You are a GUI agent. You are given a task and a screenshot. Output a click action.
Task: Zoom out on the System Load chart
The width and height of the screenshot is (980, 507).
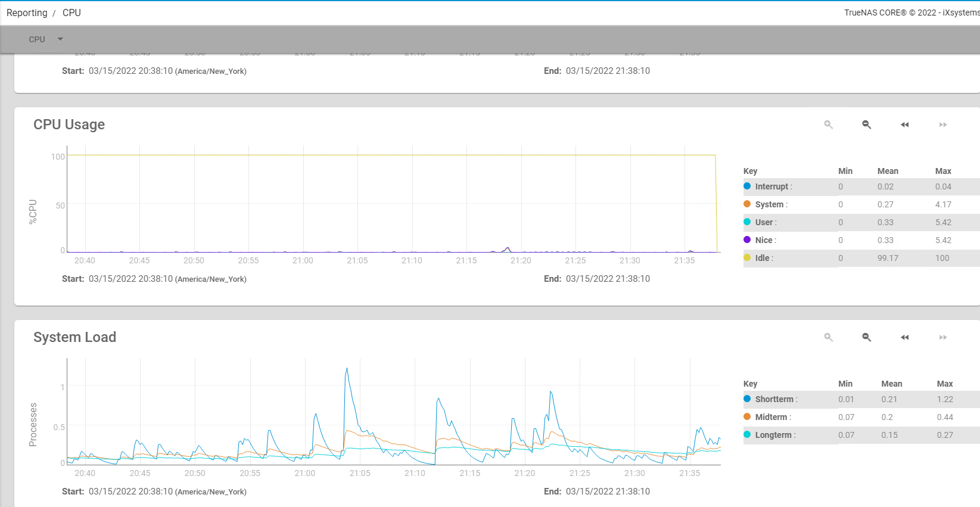[x=867, y=337]
